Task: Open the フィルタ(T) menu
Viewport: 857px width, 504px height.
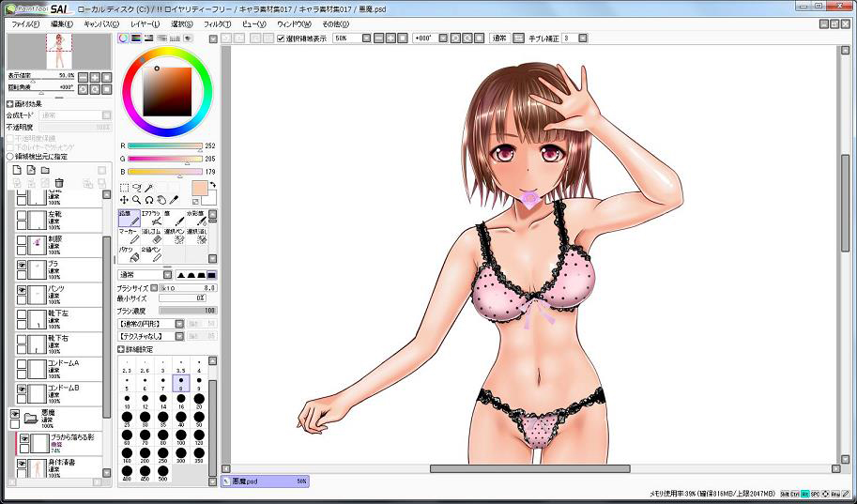Action: coord(216,23)
